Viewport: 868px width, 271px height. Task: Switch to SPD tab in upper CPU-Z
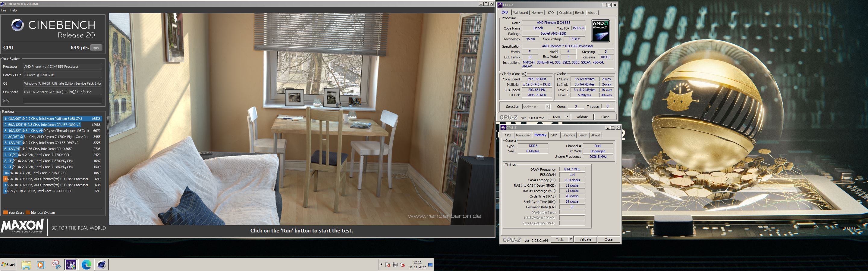551,13
